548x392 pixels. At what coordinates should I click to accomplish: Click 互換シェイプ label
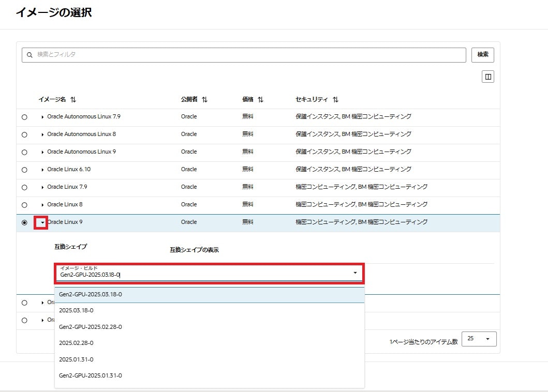coord(70,247)
